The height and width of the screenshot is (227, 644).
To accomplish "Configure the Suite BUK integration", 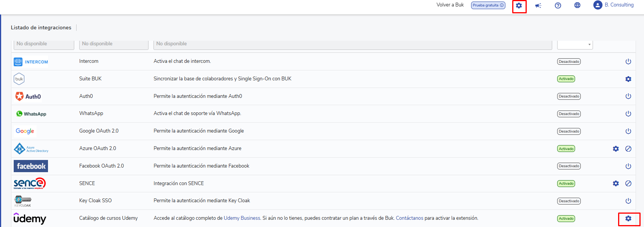I will [628, 79].
